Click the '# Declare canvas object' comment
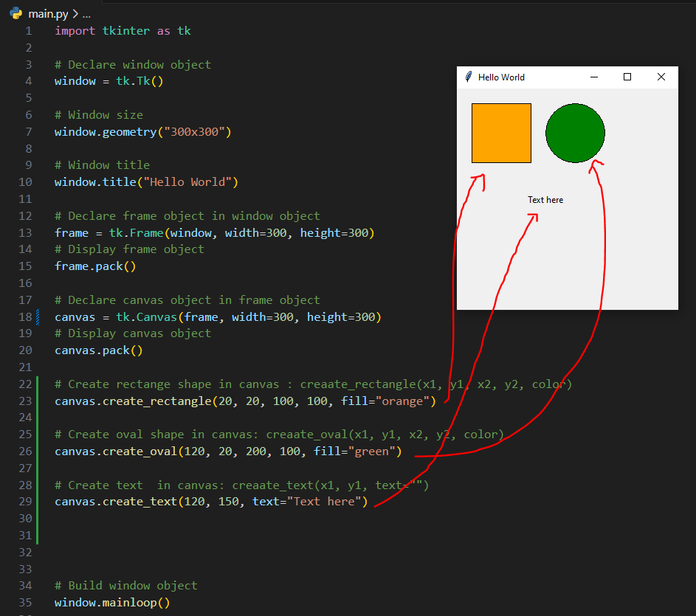Image resolution: width=696 pixels, height=616 pixels. coord(187,300)
